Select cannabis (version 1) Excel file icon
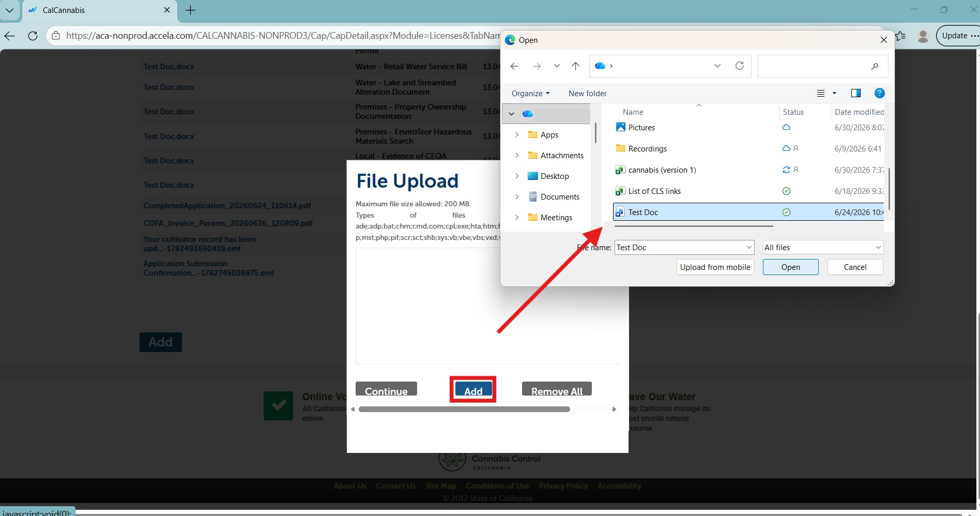This screenshot has width=980, height=516. (x=621, y=170)
